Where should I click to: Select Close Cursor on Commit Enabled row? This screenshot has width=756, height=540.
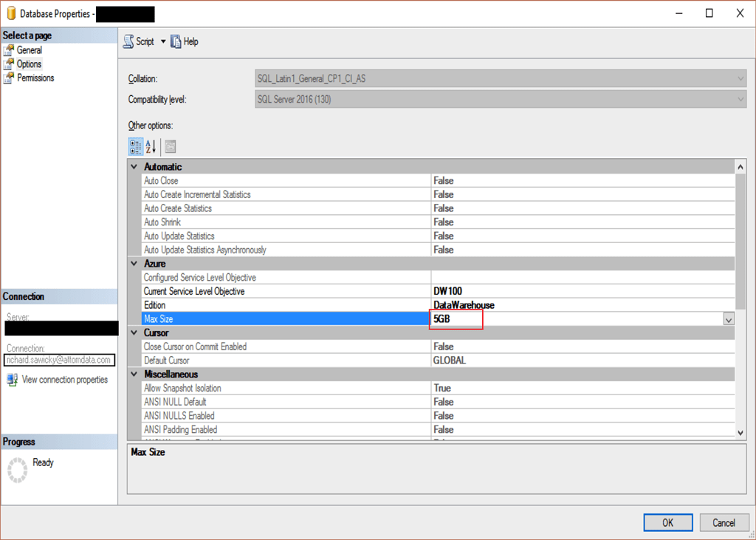[438, 346]
